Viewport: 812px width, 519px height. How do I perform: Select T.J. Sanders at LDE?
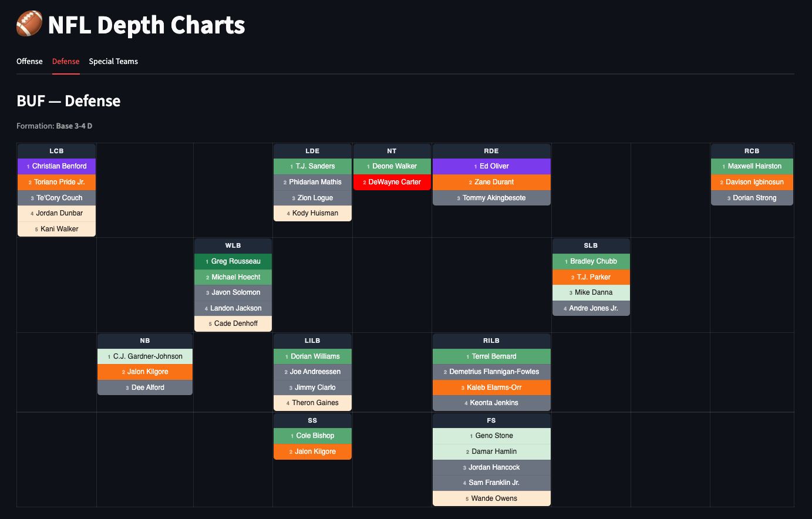click(312, 166)
